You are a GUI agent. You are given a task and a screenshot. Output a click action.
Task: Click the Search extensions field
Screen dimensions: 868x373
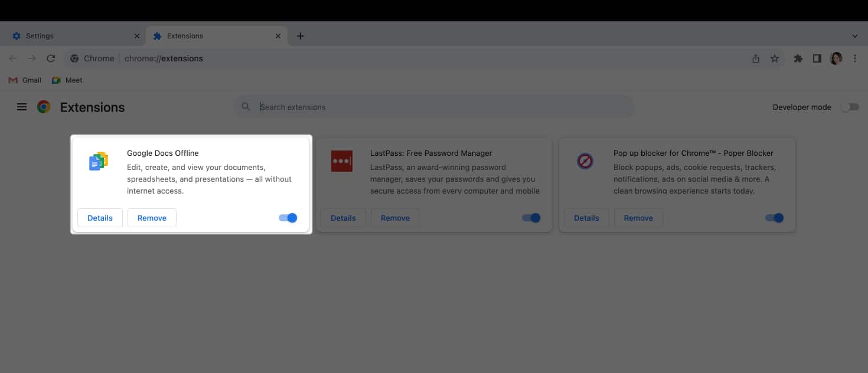click(x=434, y=107)
